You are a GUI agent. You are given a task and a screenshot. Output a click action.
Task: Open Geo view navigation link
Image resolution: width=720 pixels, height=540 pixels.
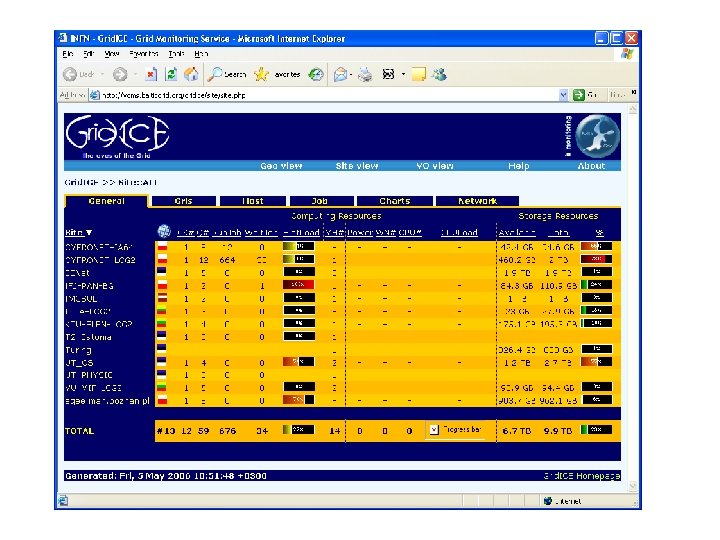tap(281, 166)
